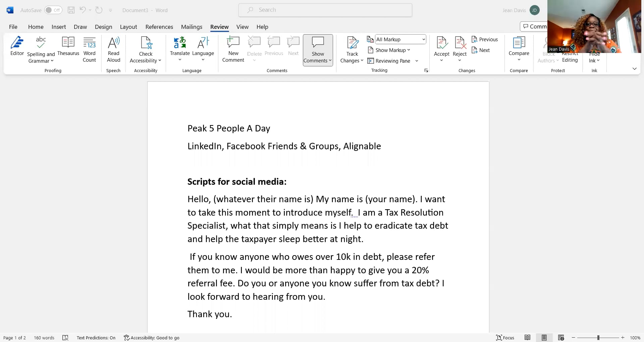Viewport: 644px width, 342px height.
Task: Click the Search box
Action: [x=325, y=10]
